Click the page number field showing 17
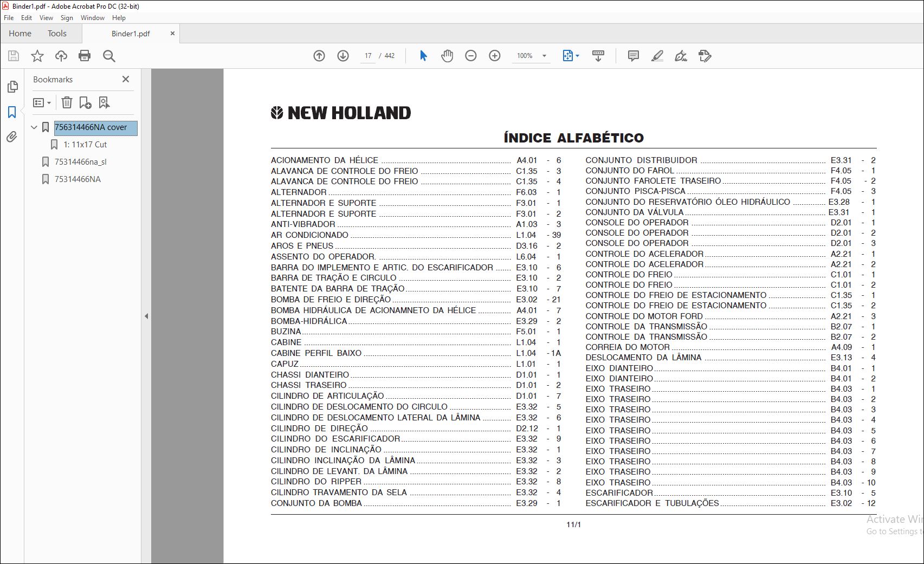Viewport: 924px width, 564px height. click(x=368, y=56)
